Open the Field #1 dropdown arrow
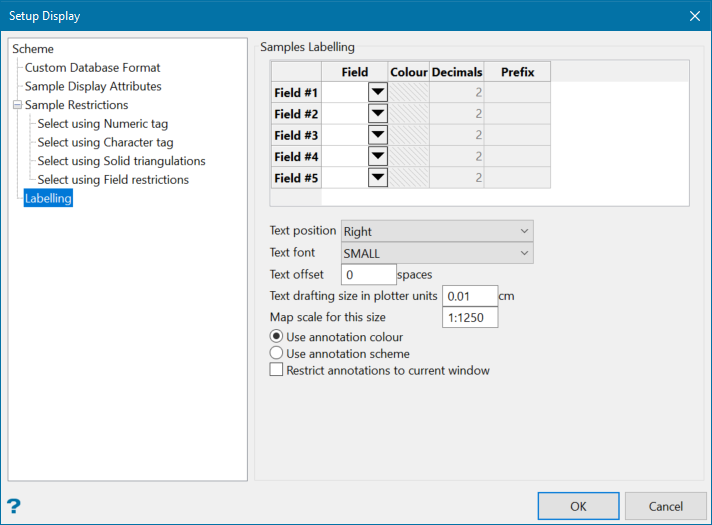 (377, 92)
